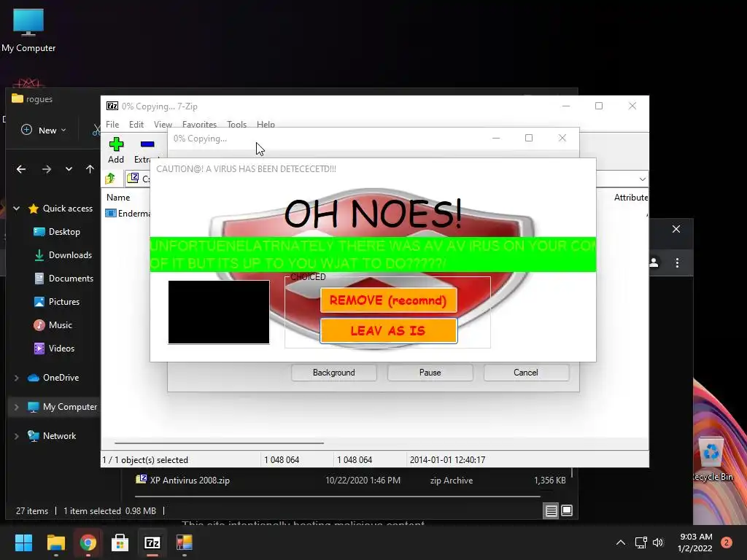Viewport: 747px width, 560px height.
Task: Switch Explorer to large thumbnails view icon
Action: [567, 510]
